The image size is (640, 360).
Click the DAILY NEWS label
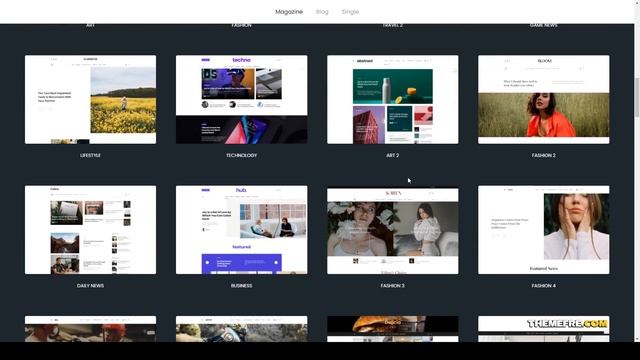click(90, 286)
